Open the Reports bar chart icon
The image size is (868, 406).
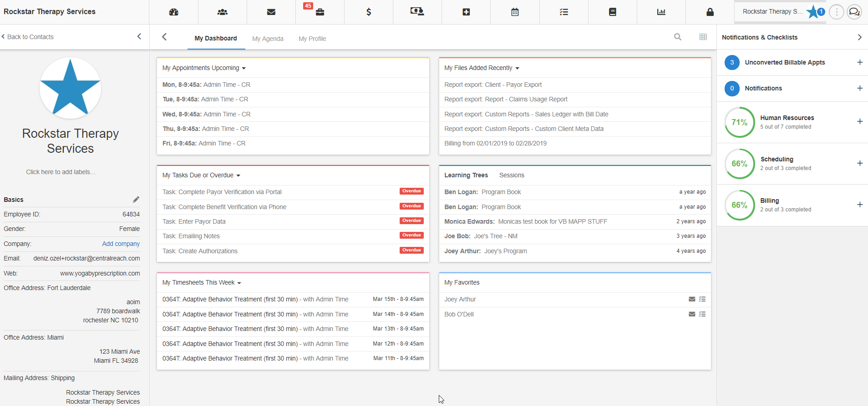pyautogui.click(x=661, y=12)
